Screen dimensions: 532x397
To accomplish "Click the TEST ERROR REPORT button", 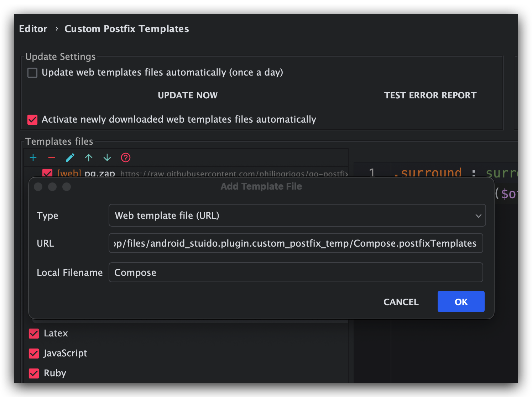I will [x=430, y=95].
